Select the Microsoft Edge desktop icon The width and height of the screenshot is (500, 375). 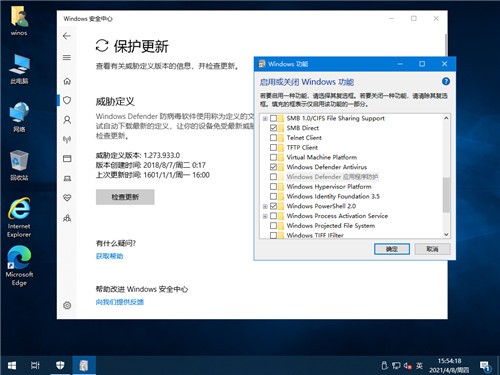[19, 266]
